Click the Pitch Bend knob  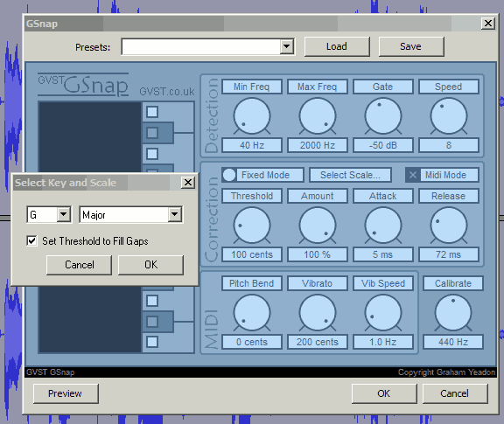coord(252,313)
